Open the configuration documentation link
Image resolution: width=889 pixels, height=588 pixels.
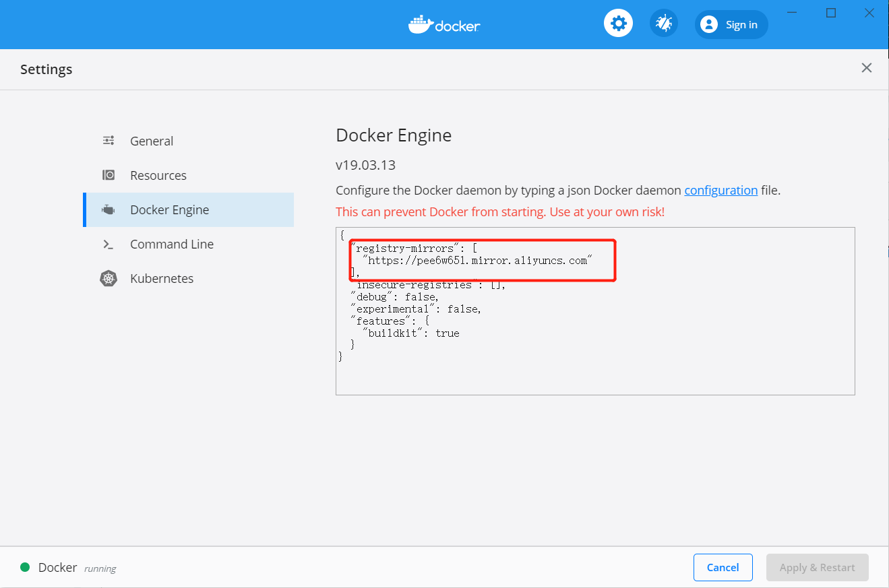pyautogui.click(x=721, y=191)
